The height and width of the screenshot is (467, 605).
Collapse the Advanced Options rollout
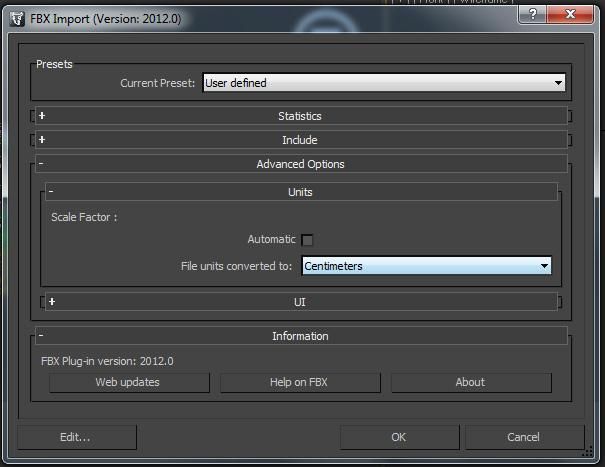point(301,164)
